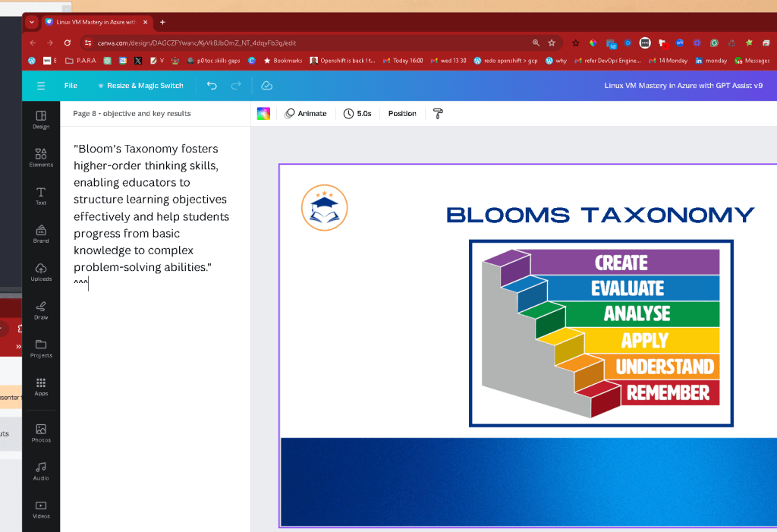Open refer DevOps Engine bookmark
Screen dimensions: 777x532
coord(608,61)
